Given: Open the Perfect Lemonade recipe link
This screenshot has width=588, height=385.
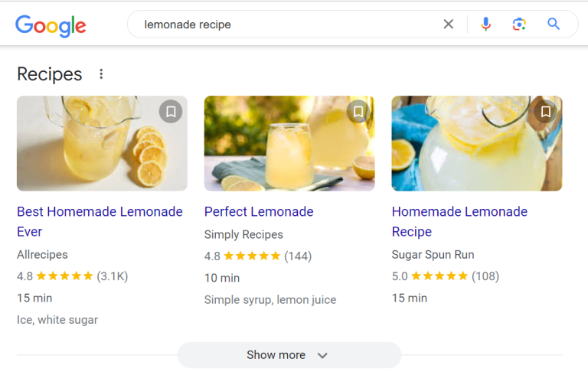Looking at the screenshot, I should [259, 211].
